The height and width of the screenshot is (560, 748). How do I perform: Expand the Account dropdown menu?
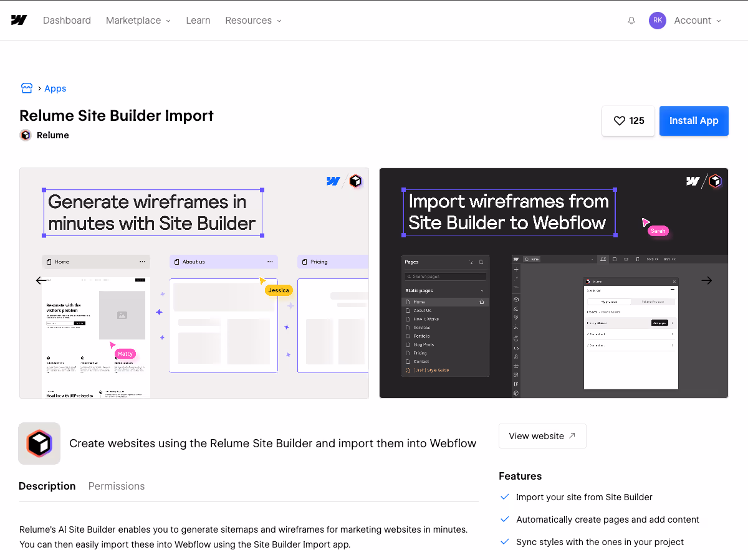coord(698,21)
